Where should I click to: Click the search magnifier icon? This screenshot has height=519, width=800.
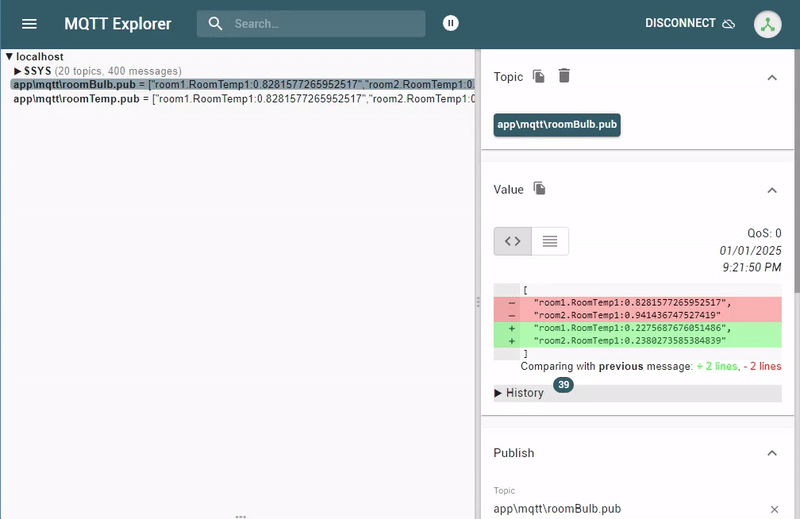click(x=215, y=23)
